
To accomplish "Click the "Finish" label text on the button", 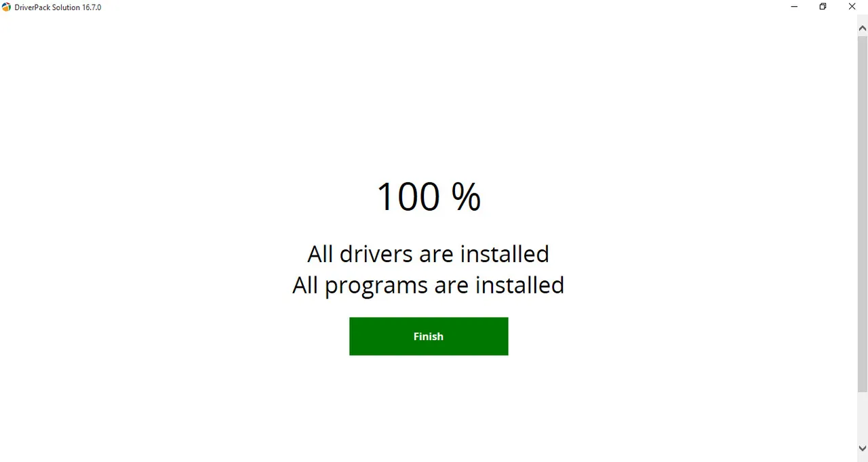I will [x=429, y=337].
